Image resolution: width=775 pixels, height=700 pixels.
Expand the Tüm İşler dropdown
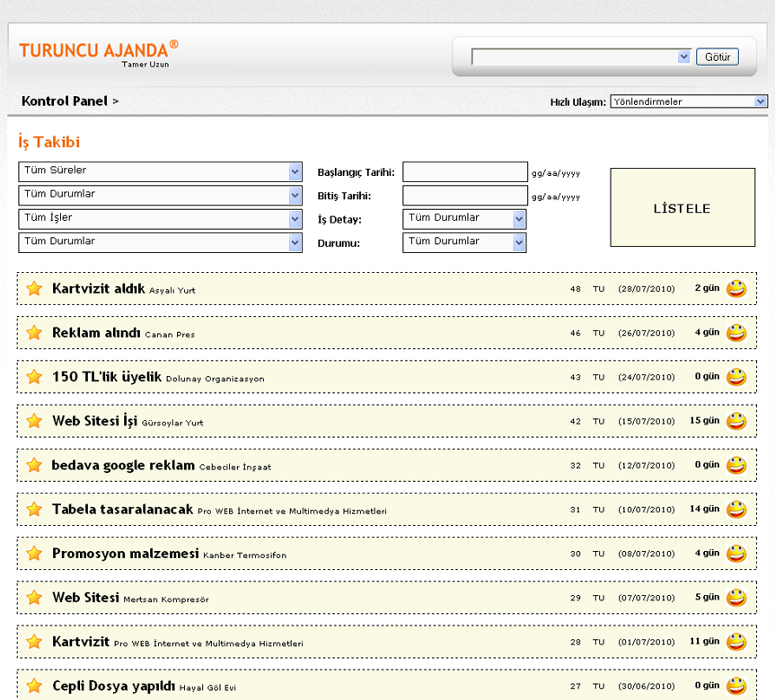(x=160, y=219)
